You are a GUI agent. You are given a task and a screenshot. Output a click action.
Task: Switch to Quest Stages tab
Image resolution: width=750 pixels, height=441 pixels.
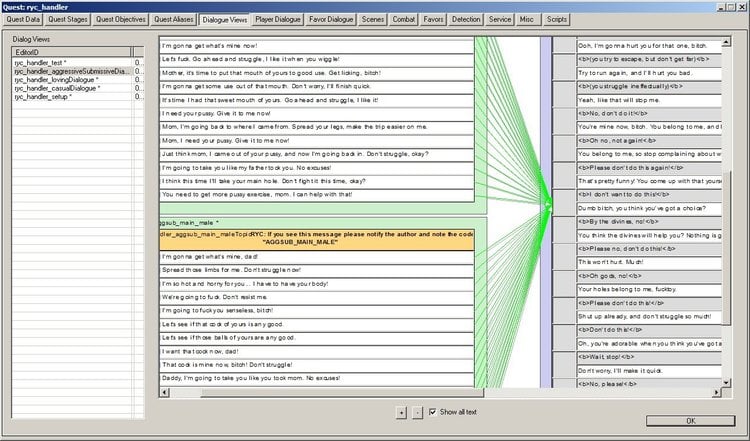(x=67, y=20)
